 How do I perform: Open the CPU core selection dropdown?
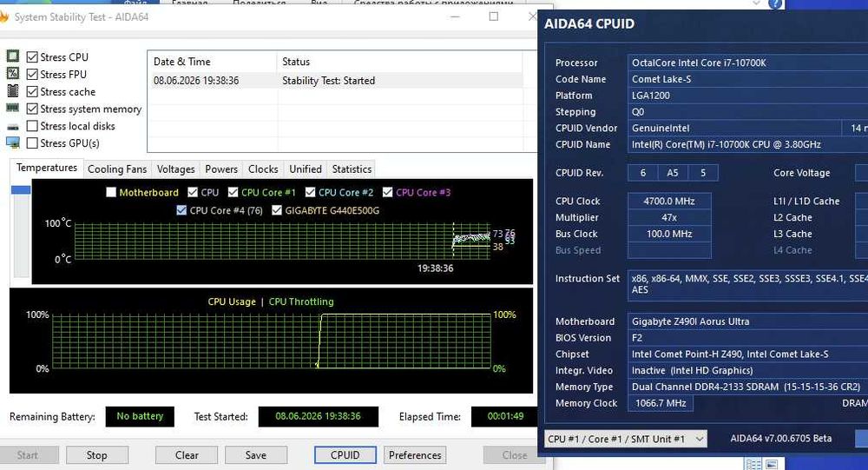pyautogui.click(x=626, y=439)
